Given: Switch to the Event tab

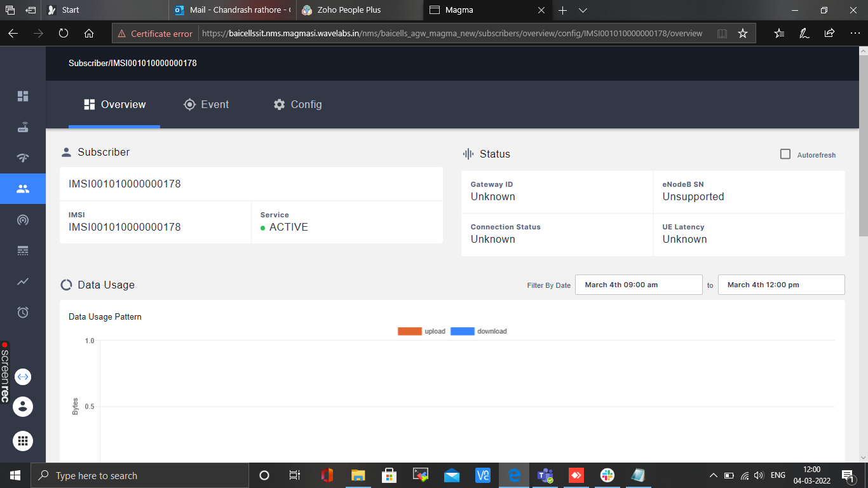Looking at the screenshot, I should 207,104.
